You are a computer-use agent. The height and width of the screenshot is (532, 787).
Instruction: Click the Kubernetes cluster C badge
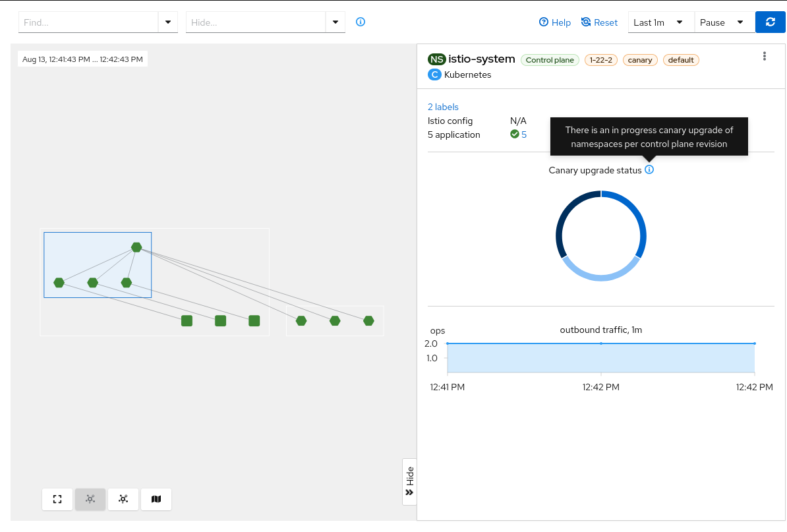point(434,74)
